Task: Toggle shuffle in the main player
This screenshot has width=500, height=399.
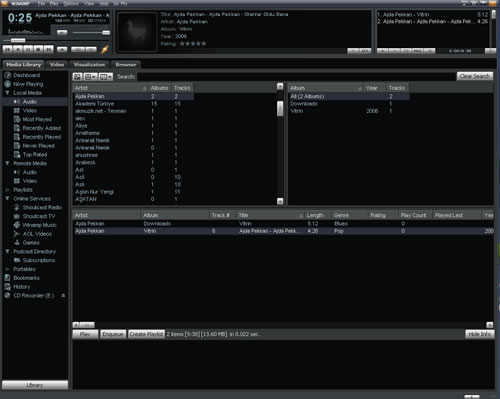Action: 78,49
